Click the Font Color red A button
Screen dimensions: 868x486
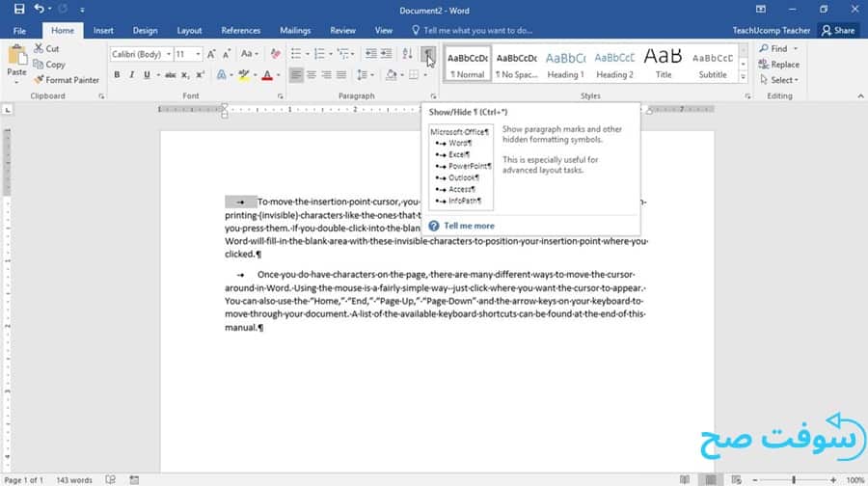267,74
